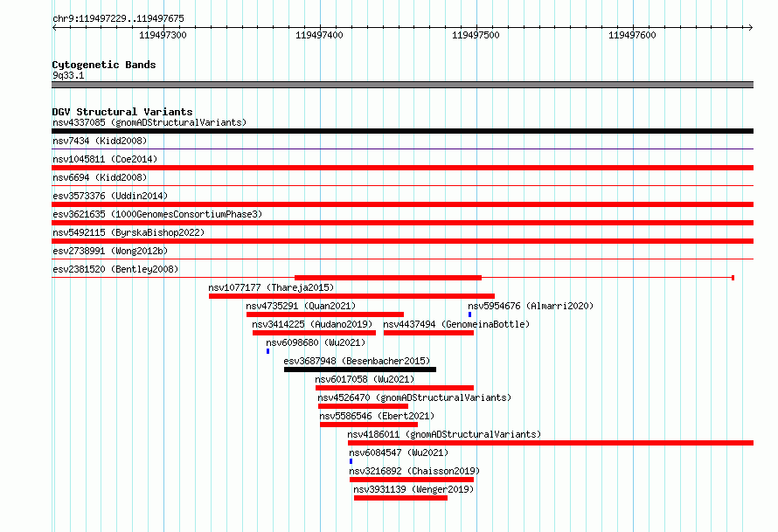
Task: Click the blue nsv6098680 variant marker
Action: (268, 351)
